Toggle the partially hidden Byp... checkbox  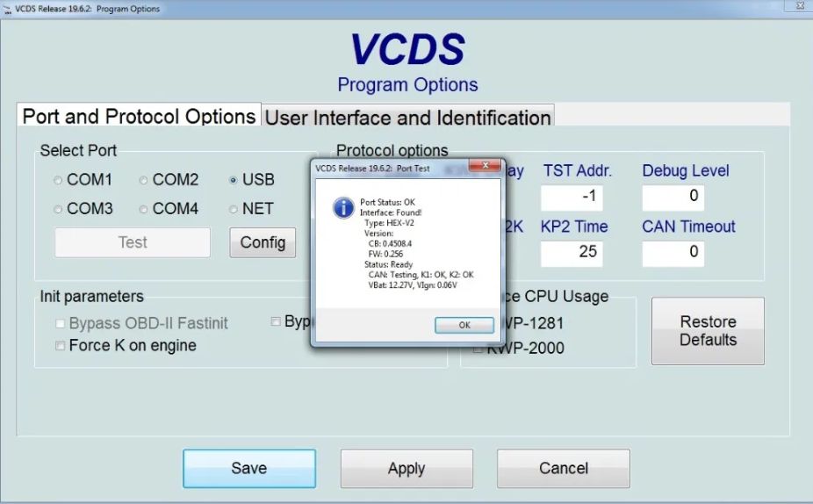276,321
